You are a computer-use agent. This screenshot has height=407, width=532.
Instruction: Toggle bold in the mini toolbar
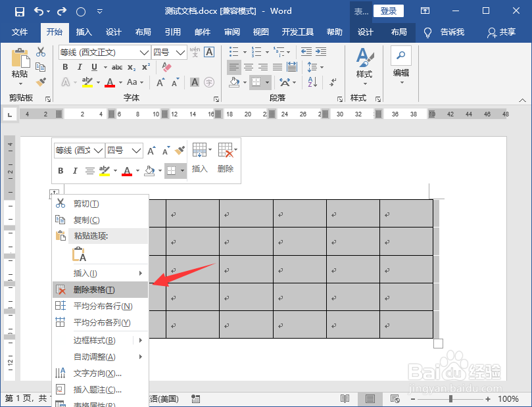coord(60,170)
